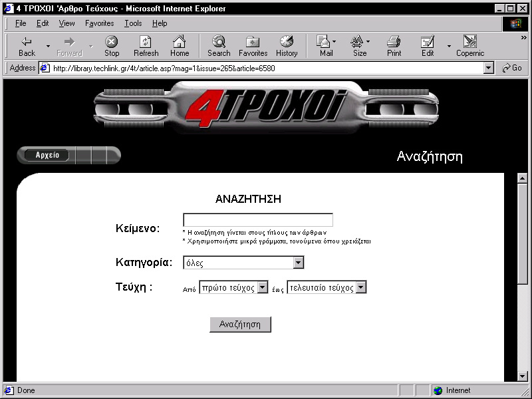Change text size with the Size icon

(x=360, y=46)
